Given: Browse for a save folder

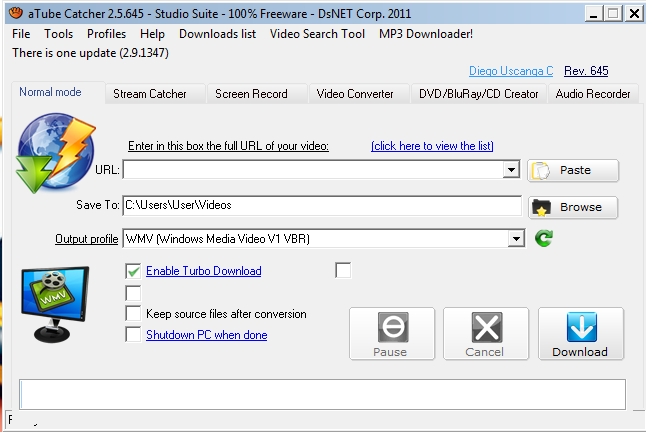Looking at the screenshot, I should pos(573,207).
